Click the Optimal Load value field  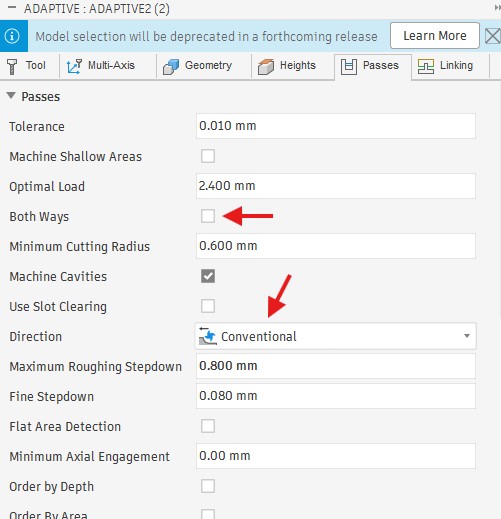click(x=336, y=186)
